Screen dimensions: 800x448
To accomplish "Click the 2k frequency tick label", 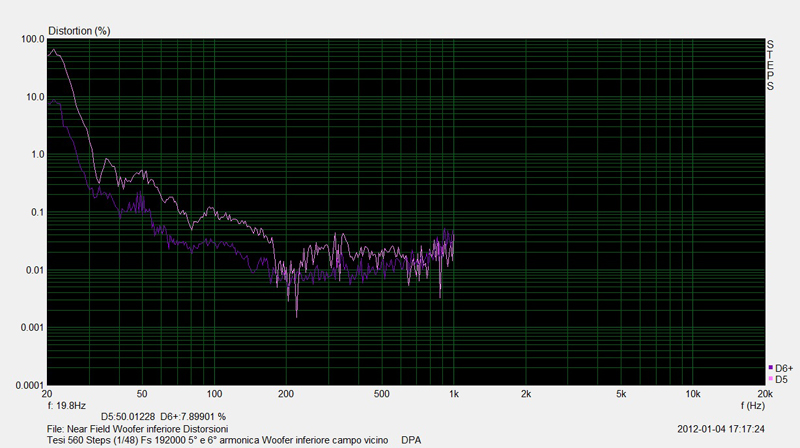I will [526, 394].
